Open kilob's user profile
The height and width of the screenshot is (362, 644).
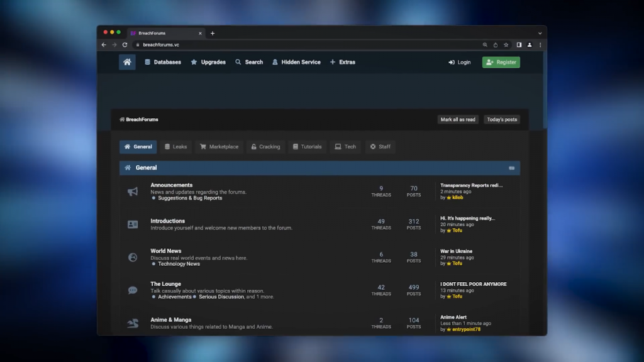pos(457,197)
